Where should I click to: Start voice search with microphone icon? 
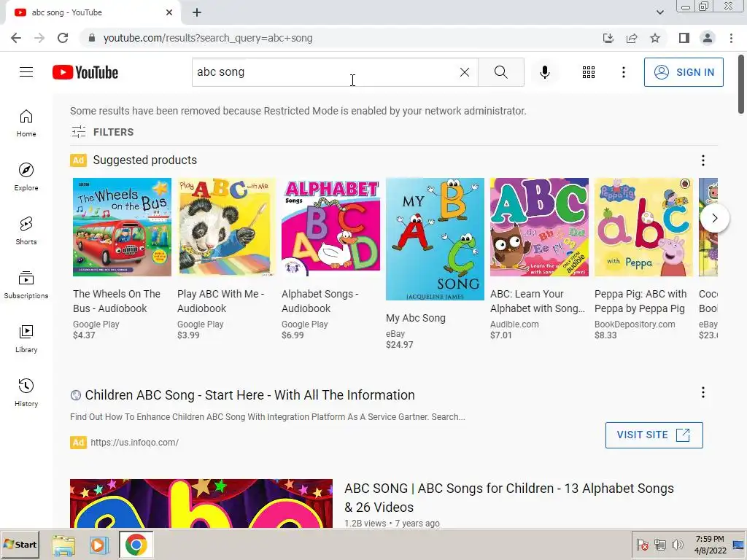[544, 72]
